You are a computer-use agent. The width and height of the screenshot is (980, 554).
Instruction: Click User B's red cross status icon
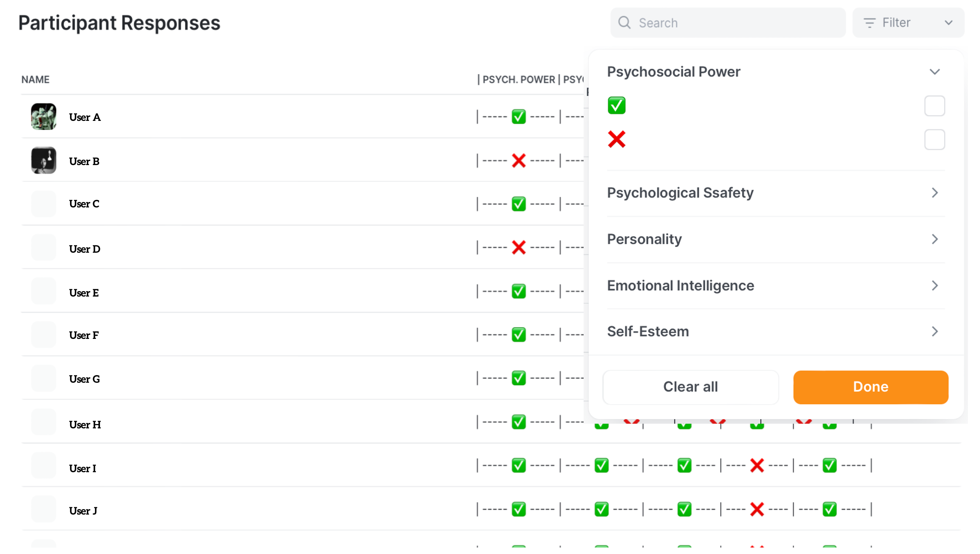click(519, 161)
